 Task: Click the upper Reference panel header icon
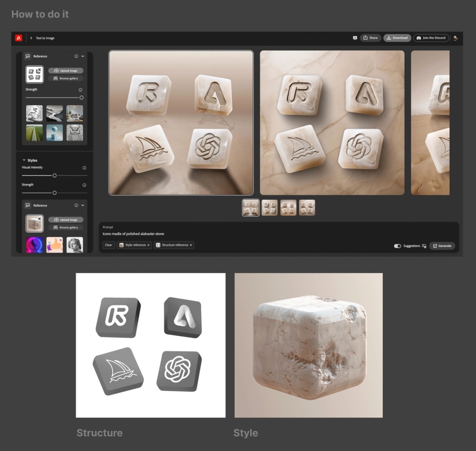(x=28, y=56)
